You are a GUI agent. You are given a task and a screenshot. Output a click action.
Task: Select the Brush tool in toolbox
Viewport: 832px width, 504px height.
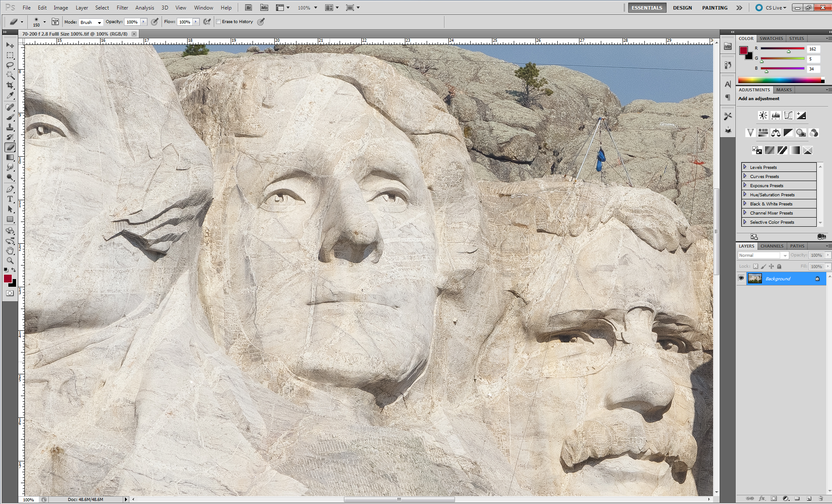click(x=10, y=117)
